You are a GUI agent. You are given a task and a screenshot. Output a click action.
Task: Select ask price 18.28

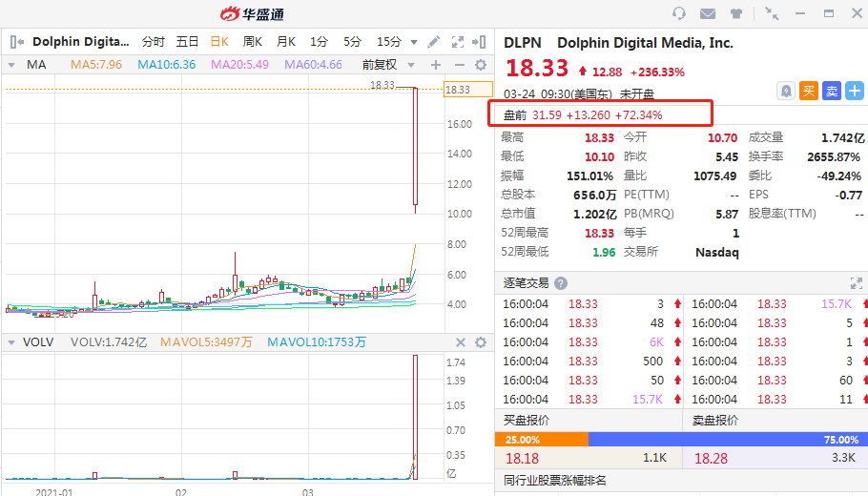[711, 459]
